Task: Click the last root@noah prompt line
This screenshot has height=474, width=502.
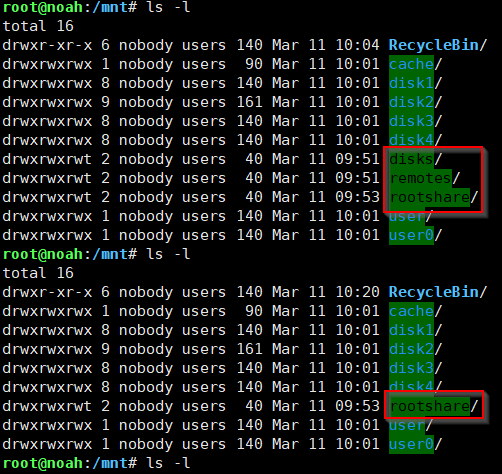Action: tap(96, 463)
